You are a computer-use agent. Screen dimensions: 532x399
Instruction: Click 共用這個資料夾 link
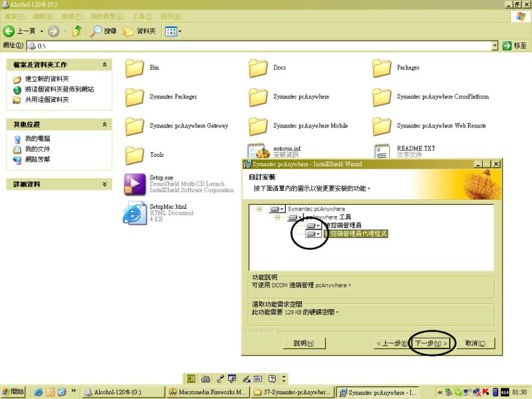pyautogui.click(x=47, y=100)
